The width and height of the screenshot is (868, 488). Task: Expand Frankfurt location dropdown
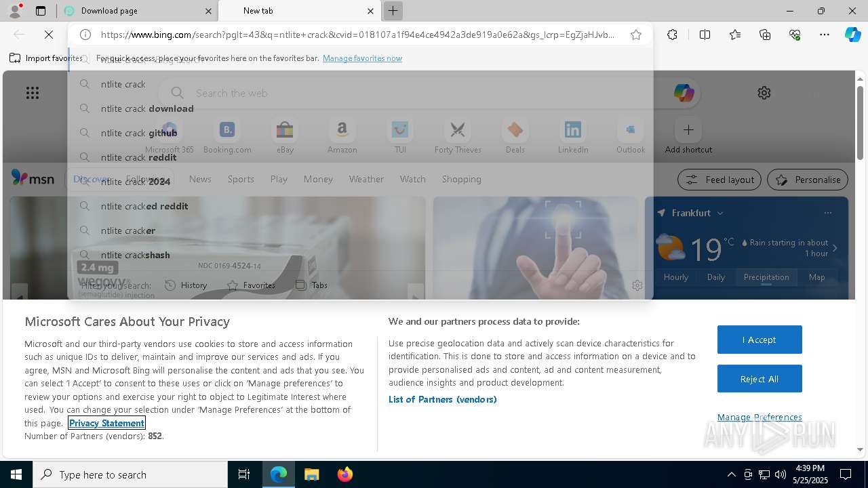coord(720,213)
